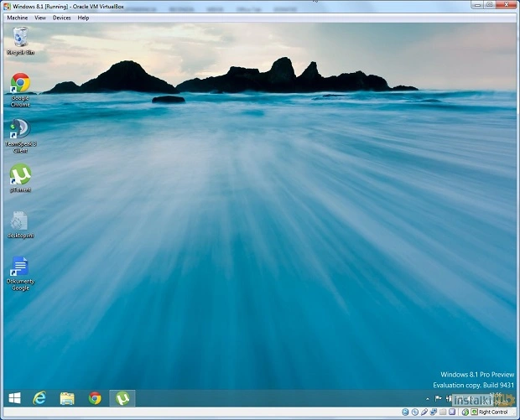Click the VirtualBox hard disk activity indicator
This screenshot has height=420, width=520.
pos(405,412)
